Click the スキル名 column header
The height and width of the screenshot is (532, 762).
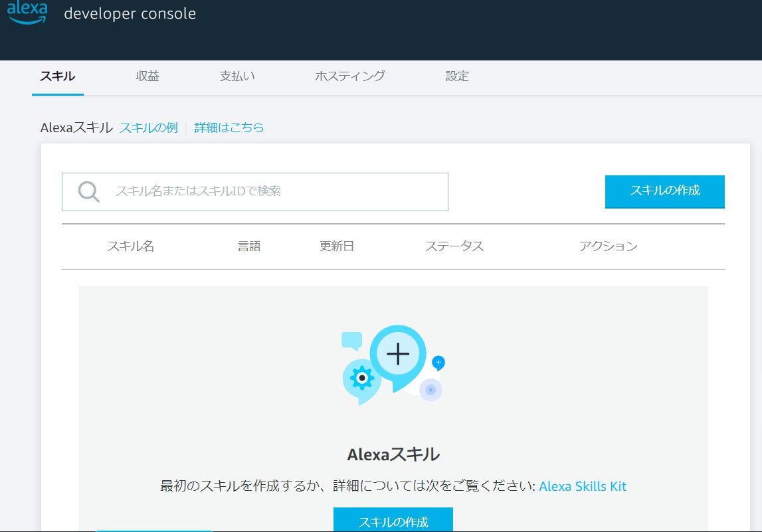pos(130,246)
